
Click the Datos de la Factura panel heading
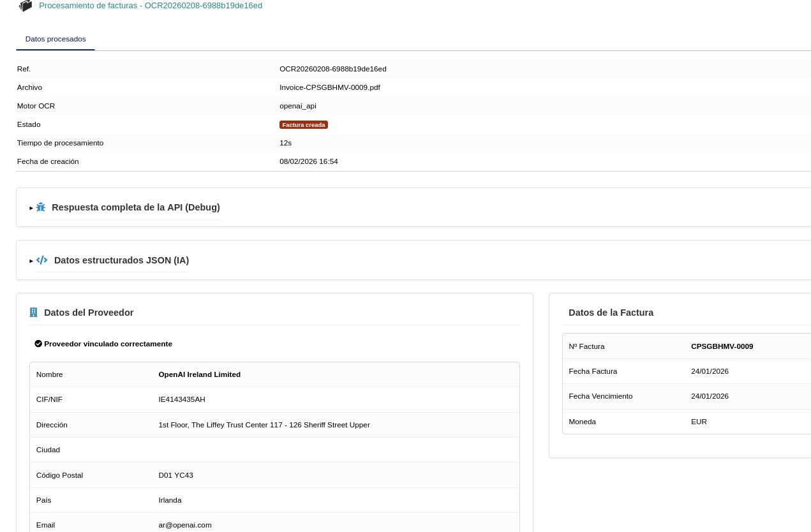pos(611,313)
